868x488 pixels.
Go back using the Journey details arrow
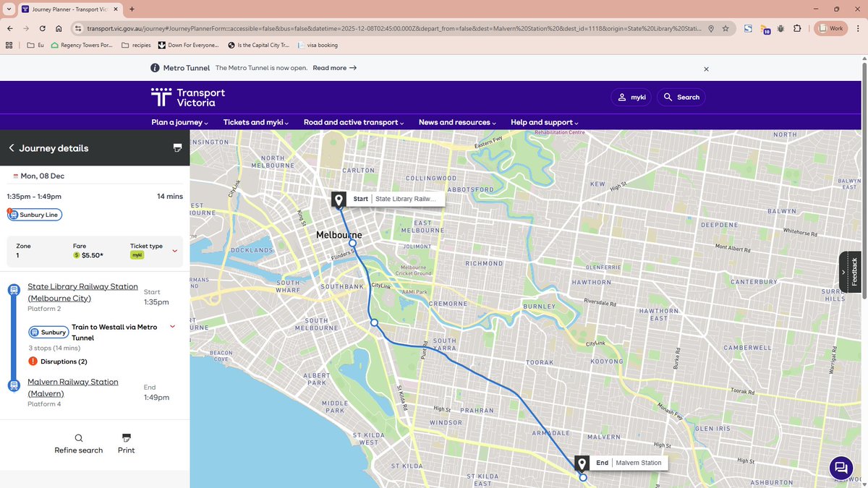coord(12,148)
